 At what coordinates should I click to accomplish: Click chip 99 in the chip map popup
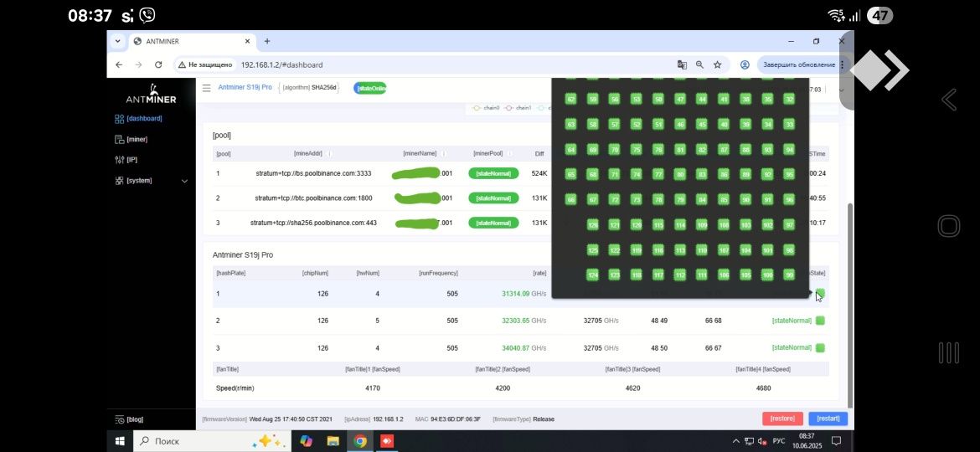pos(789,275)
